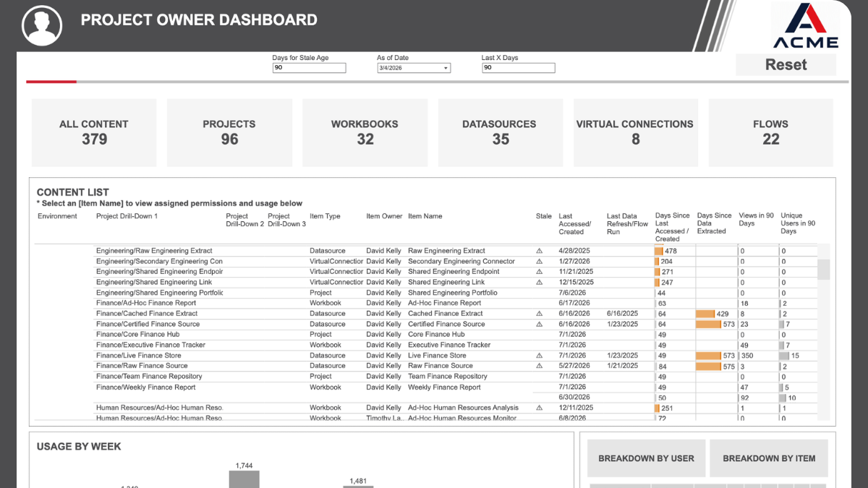Click project path Finance/Core Finance Hub
Screen dimensions: 868x488
click(137, 335)
